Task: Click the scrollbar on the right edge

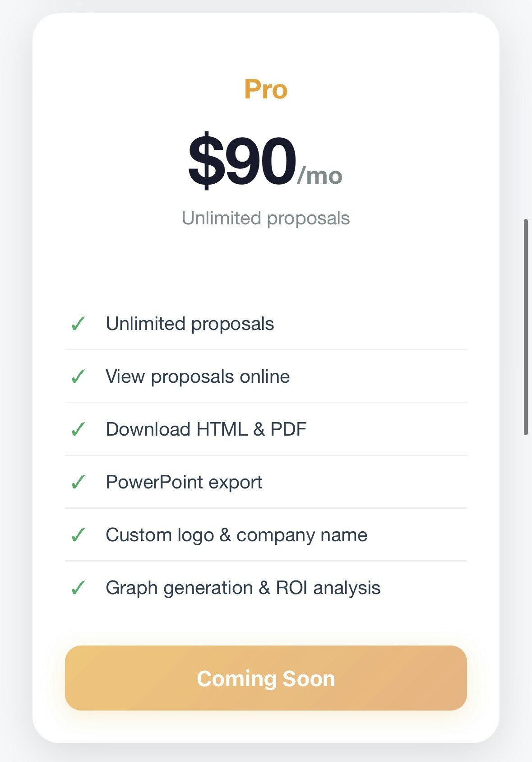Action: pos(527,325)
